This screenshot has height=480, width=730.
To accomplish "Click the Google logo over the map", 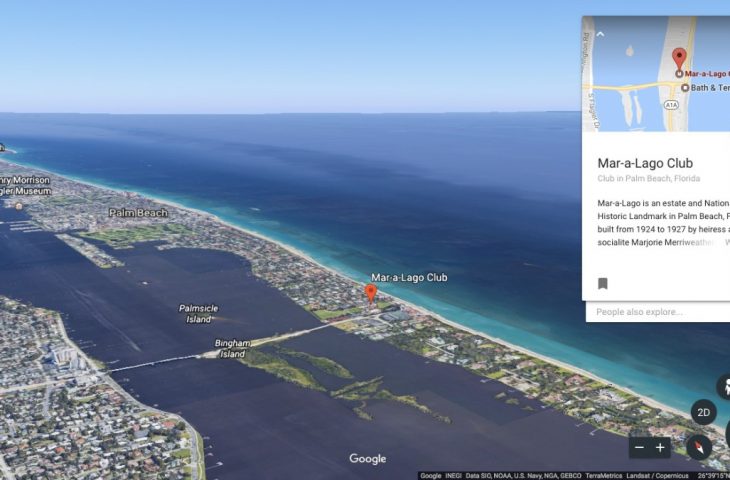I will (x=368, y=459).
